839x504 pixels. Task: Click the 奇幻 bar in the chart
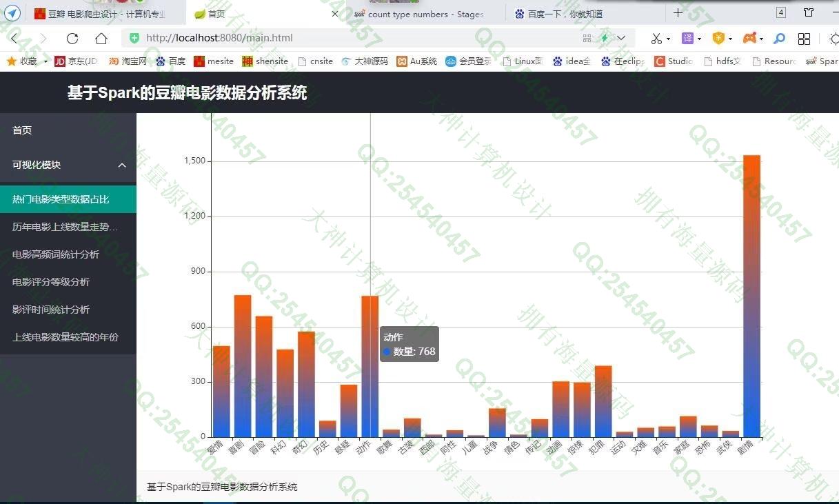[x=306, y=384]
